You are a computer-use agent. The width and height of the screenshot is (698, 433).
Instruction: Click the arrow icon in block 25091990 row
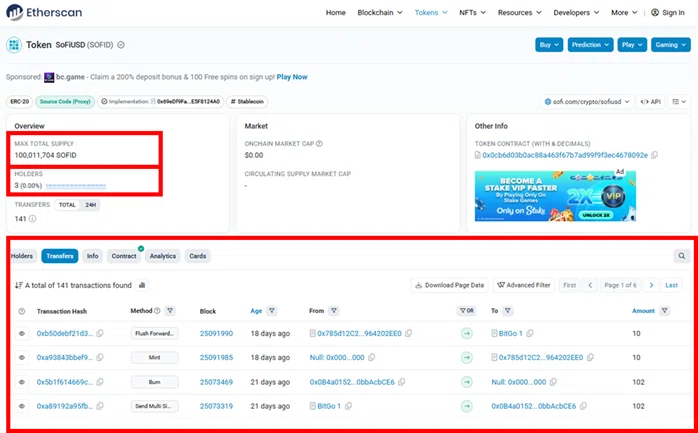[467, 333]
